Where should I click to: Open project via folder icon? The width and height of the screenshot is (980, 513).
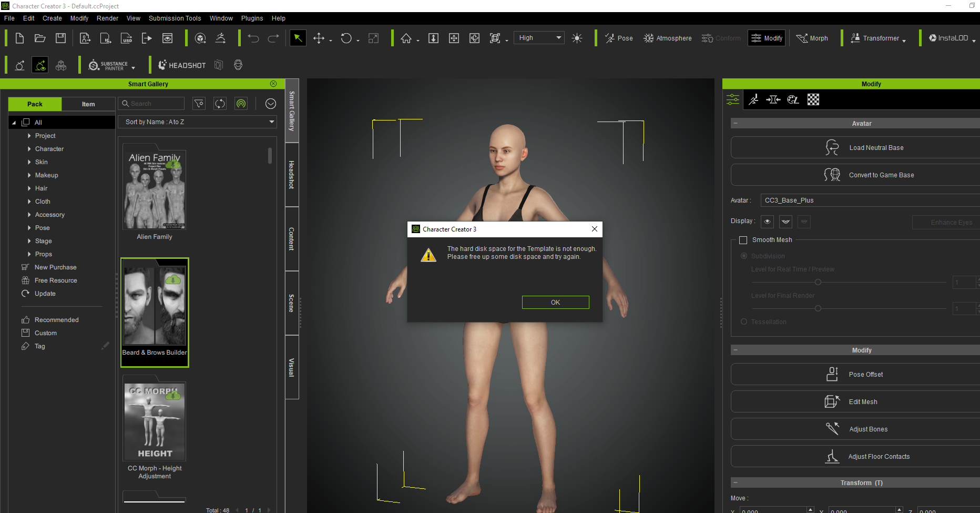point(40,38)
